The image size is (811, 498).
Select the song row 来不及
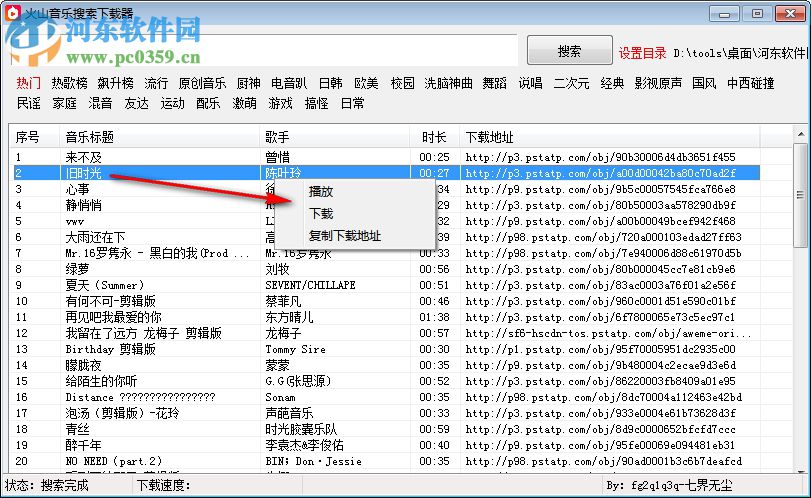(385, 157)
